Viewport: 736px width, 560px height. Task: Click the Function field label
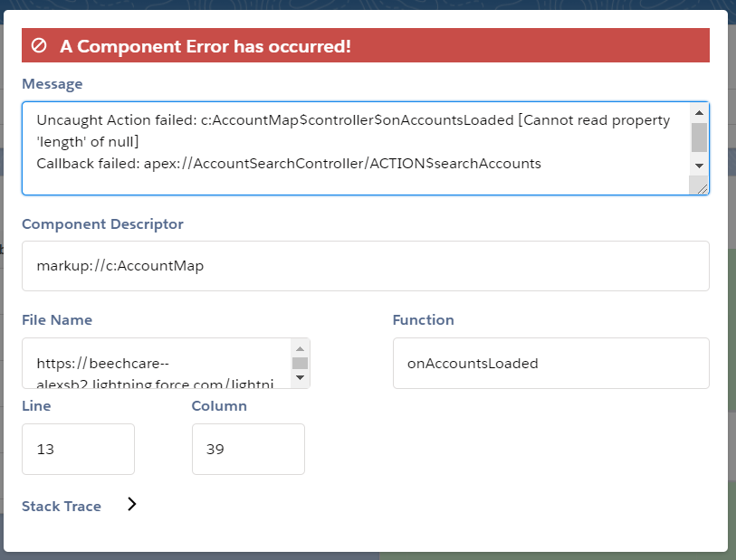tap(423, 319)
